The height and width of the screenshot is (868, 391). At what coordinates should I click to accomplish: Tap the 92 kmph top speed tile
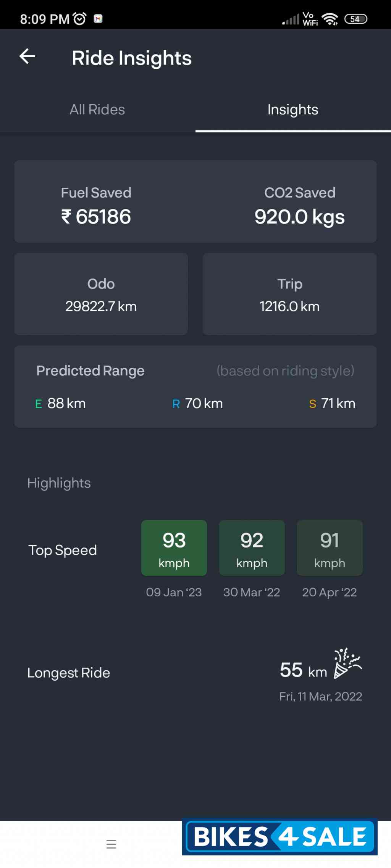[252, 548]
